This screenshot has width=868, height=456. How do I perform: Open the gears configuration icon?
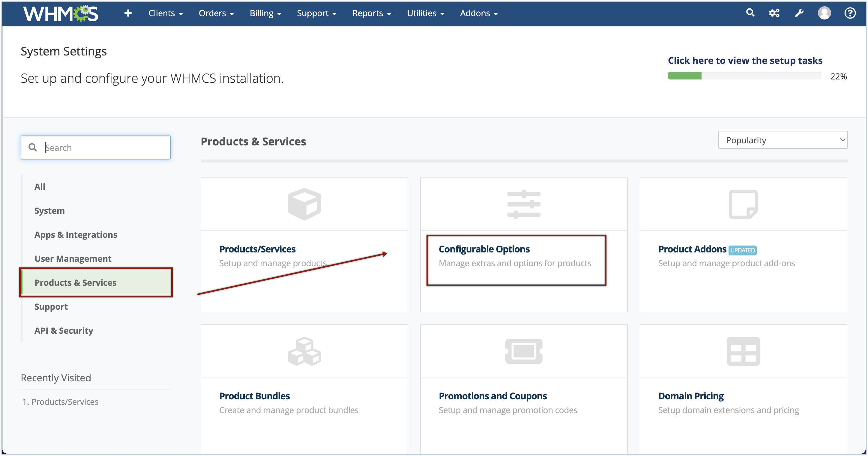pyautogui.click(x=774, y=13)
